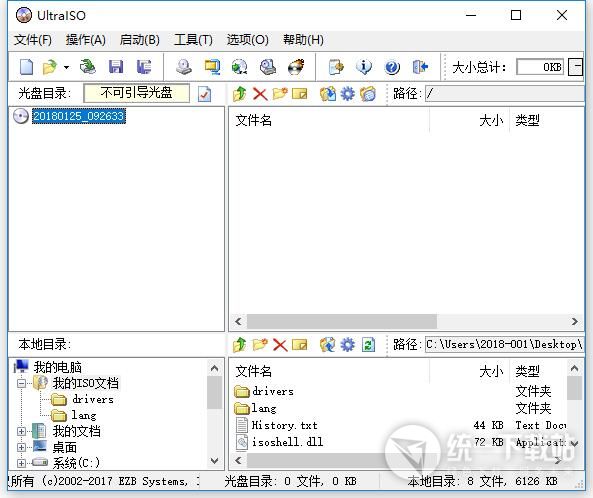This screenshot has width=593, height=498.
Task: Select the 20180125_092633 disc tree item
Action: pos(79,116)
